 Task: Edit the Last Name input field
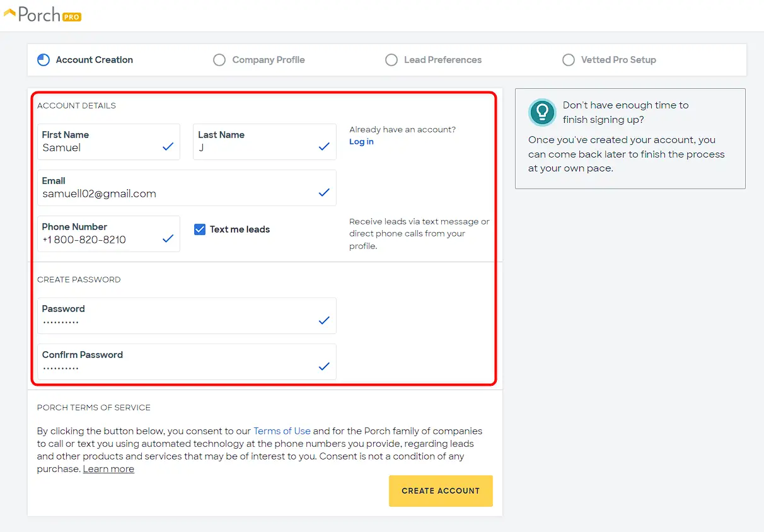coord(265,142)
